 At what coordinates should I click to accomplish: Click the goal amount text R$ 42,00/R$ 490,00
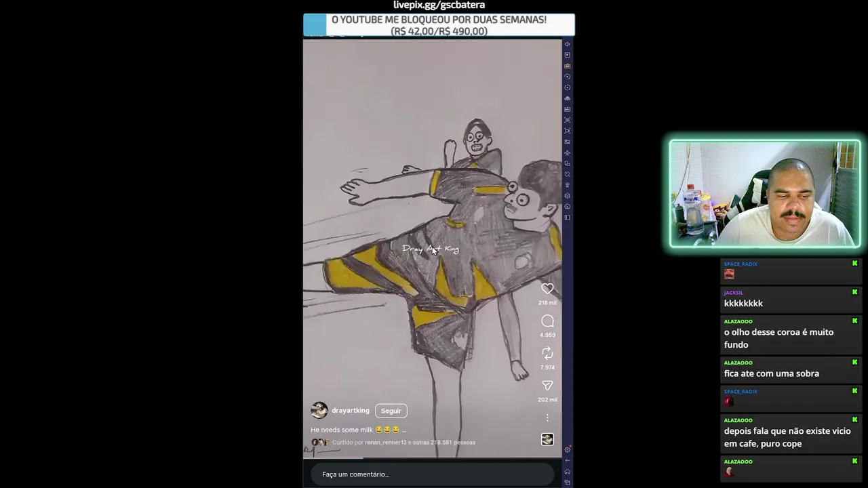click(439, 31)
